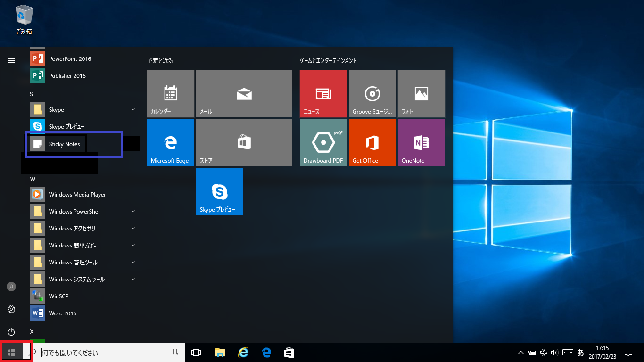Image resolution: width=644 pixels, height=362 pixels.
Task: Click the battery tray icon
Action: 532,353
